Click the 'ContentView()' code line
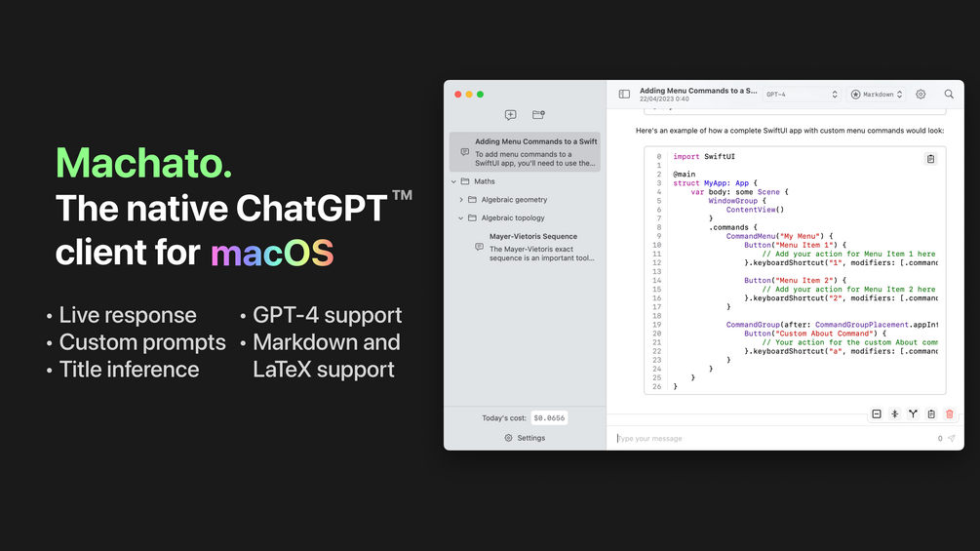 755,210
